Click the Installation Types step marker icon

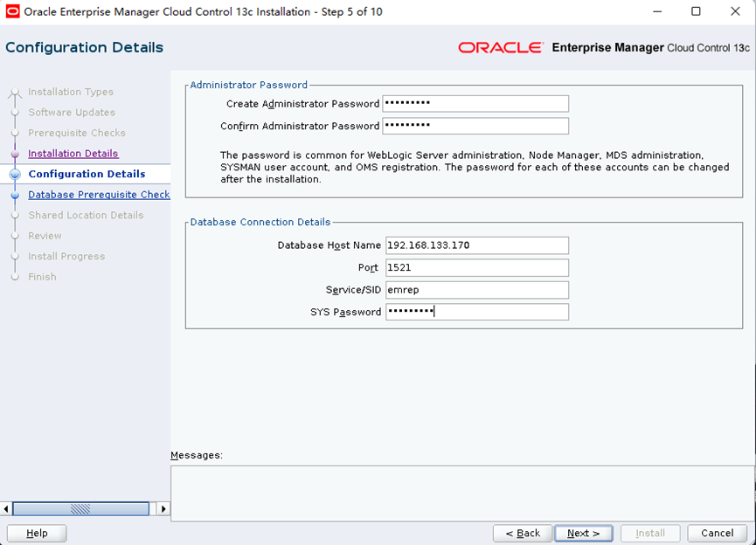[x=15, y=92]
